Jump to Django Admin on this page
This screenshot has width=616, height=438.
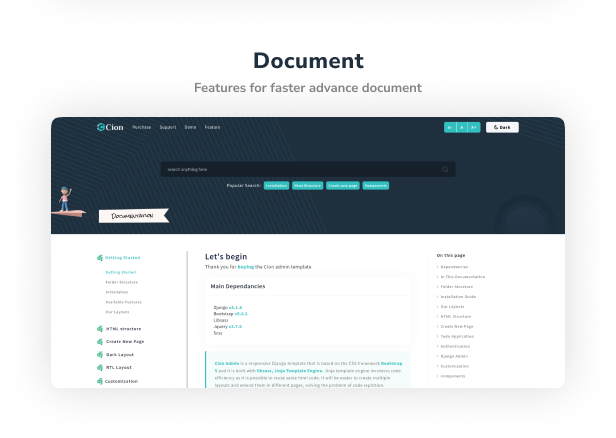(454, 356)
